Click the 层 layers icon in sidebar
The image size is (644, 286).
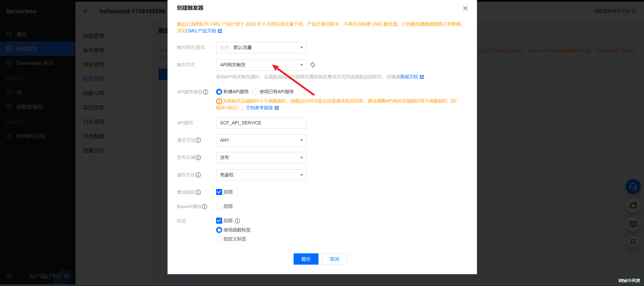pyautogui.click(x=9, y=92)
